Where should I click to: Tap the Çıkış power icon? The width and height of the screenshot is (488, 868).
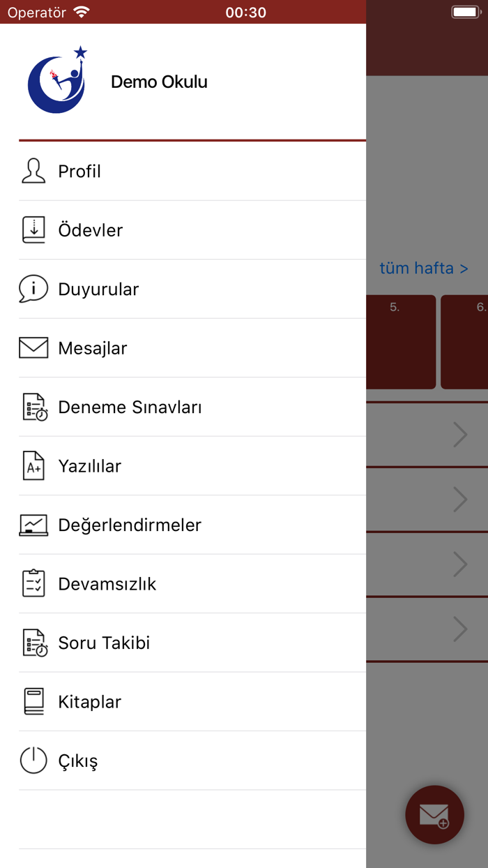point(33,761)
